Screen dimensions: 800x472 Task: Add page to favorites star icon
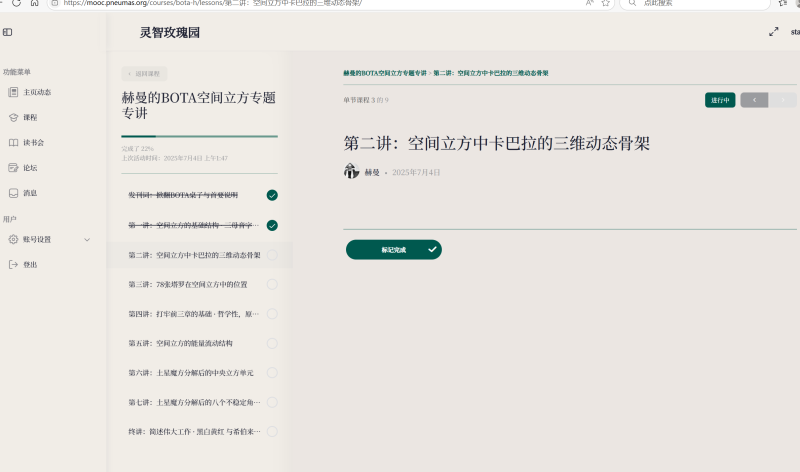pyautogui.click(x=606, y=3)
